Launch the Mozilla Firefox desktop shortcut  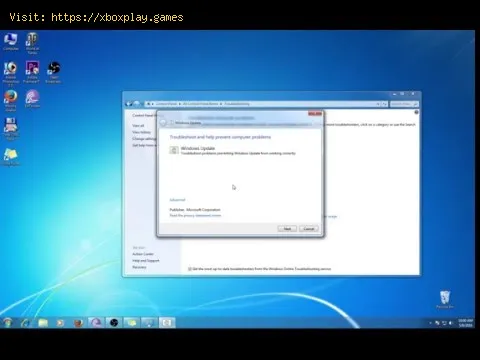click(11, 101)
